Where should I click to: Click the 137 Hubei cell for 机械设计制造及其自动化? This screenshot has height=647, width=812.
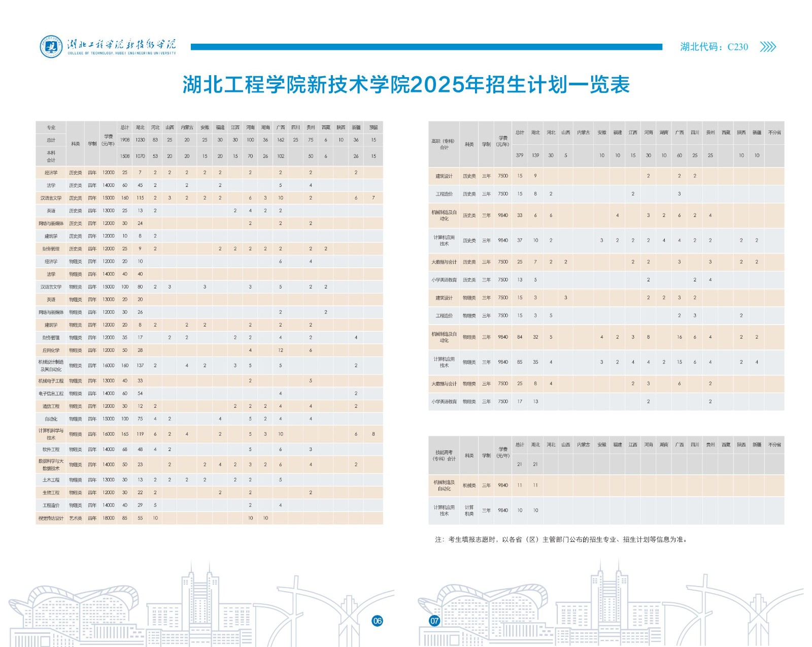coord(141,366)
